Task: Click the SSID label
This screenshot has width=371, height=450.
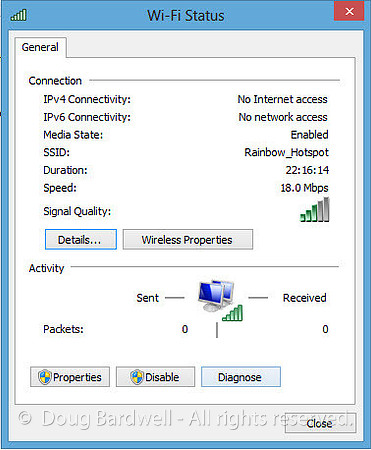Action: point(56,152)
